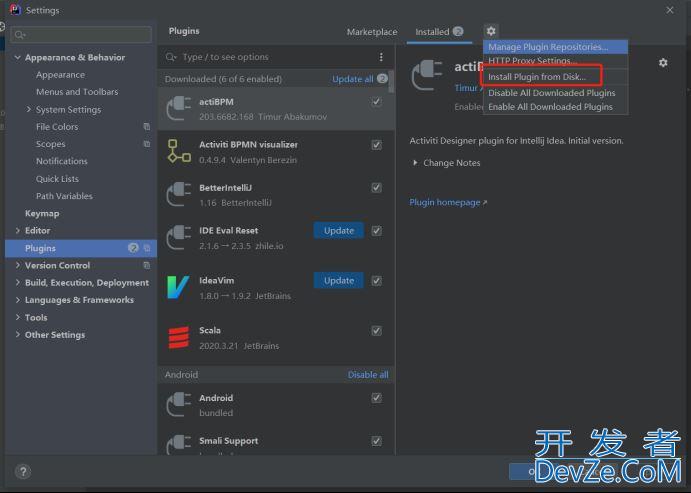Toggle the Android plugin checkbox
Image resolution: width=691 pixels, height=493 pixels.
click(x=376, y=398)
